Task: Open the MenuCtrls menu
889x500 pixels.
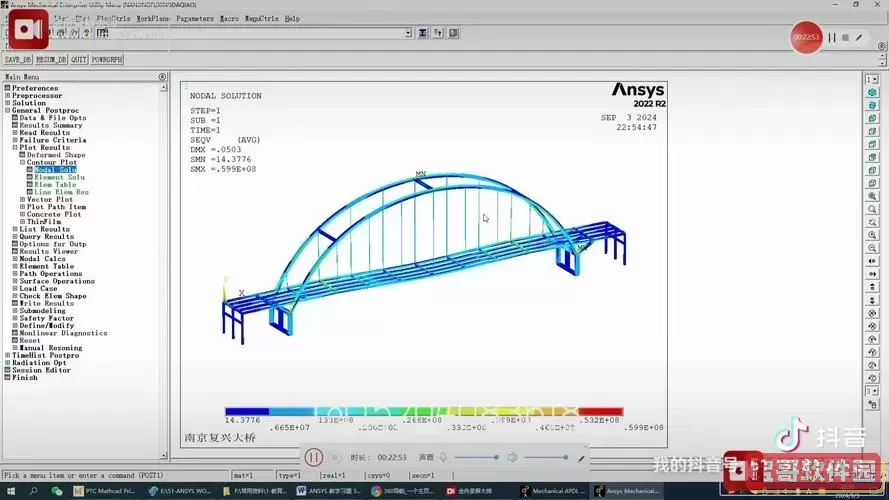Action: click(x=262, y=19)
